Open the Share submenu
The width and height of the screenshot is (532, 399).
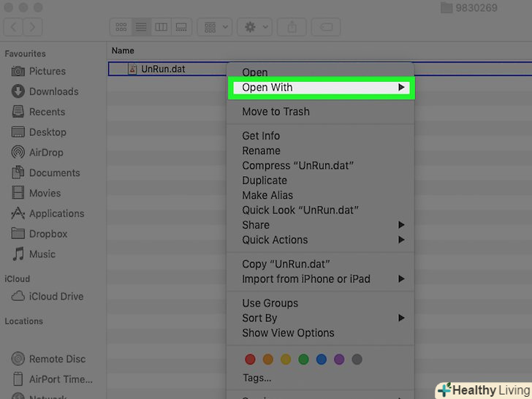coord(320,225)
